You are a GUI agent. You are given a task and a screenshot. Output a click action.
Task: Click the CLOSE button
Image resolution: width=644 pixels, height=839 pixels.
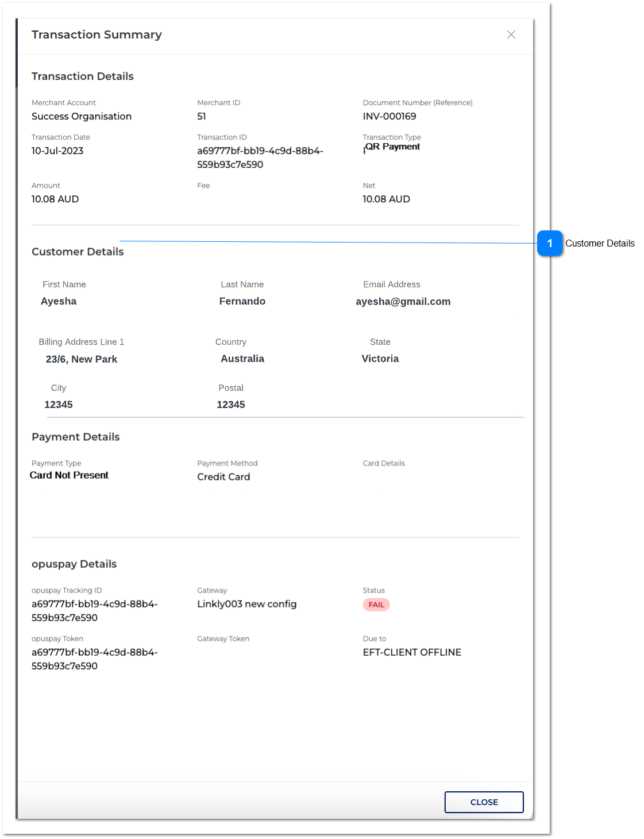pyautogui.click(x=484, y=802)
